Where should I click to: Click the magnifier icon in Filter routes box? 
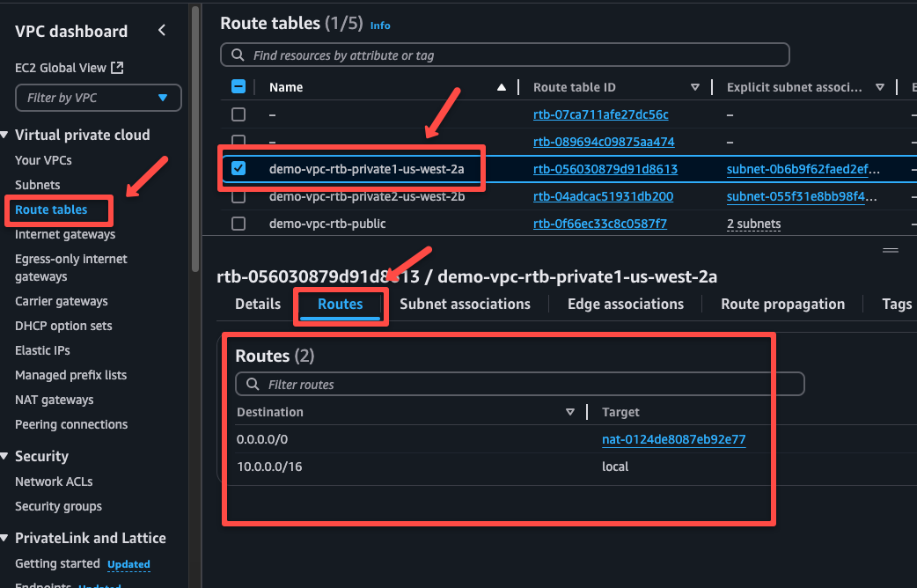point(253,384)
